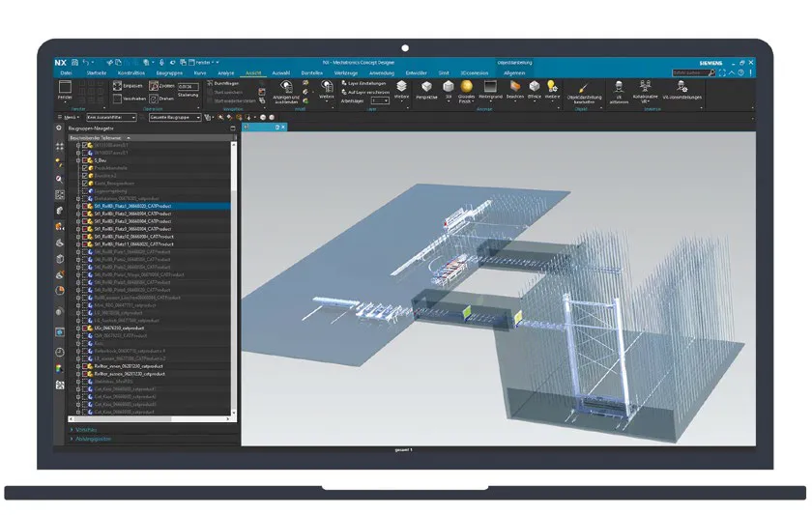Click the light bulb Weitere icon
Viewport: 812px width, 515px height.
point(552,86)
